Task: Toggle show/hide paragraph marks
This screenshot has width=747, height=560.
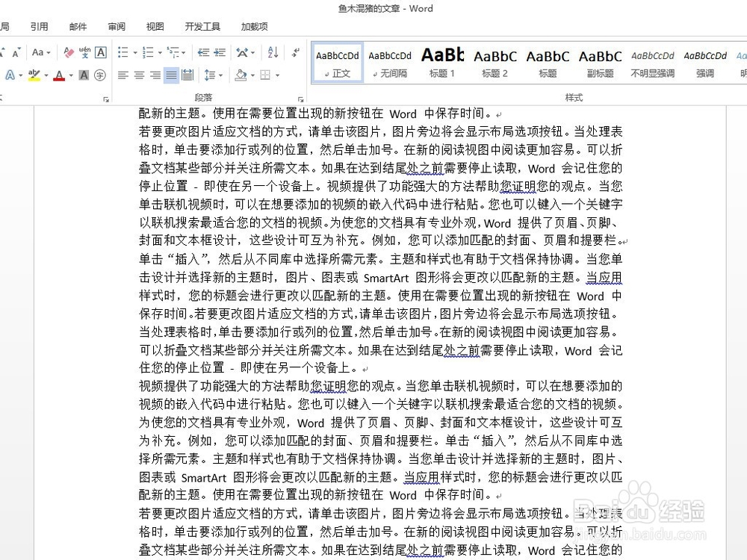Action: (x=296, y=52)
